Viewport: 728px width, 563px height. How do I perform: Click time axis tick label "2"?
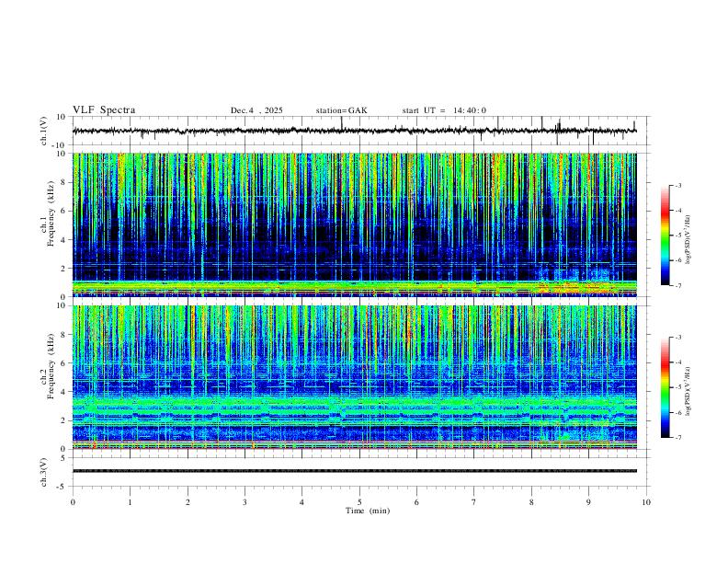188,502
